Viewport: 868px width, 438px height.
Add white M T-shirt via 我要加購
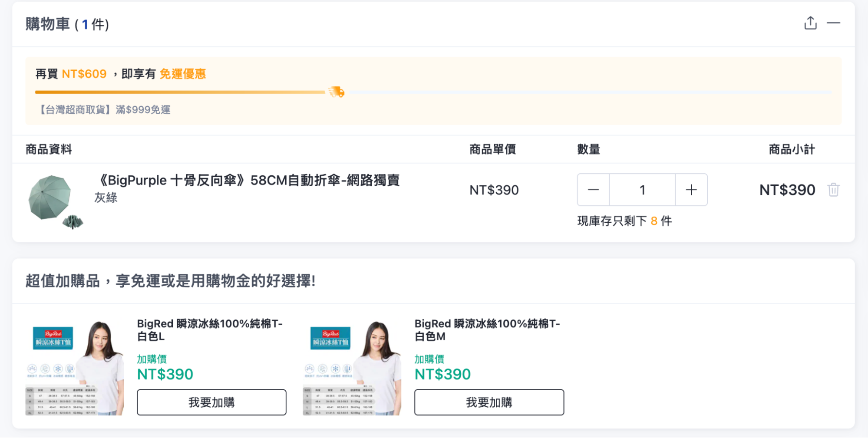coord(489,402)
